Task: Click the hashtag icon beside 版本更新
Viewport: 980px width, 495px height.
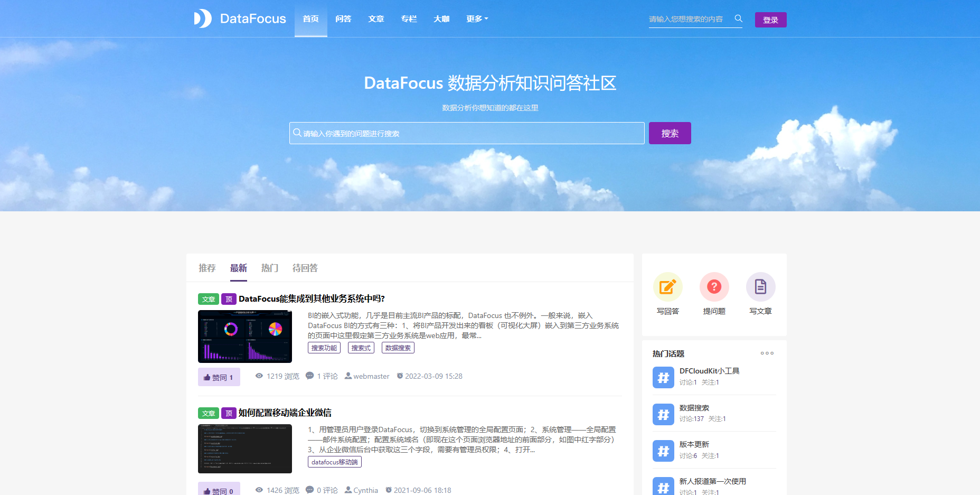Action: pyautogui.click(x=663, y=451)
